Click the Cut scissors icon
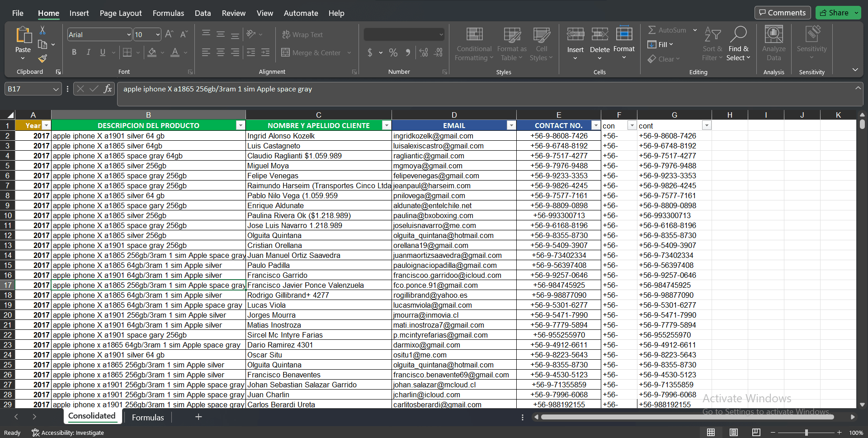 coord(42,30)
